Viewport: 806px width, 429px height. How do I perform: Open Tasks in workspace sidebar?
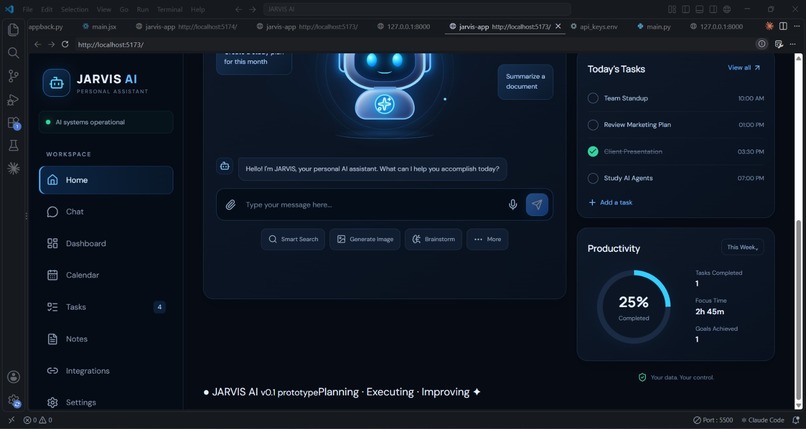[x=106, y=307]
